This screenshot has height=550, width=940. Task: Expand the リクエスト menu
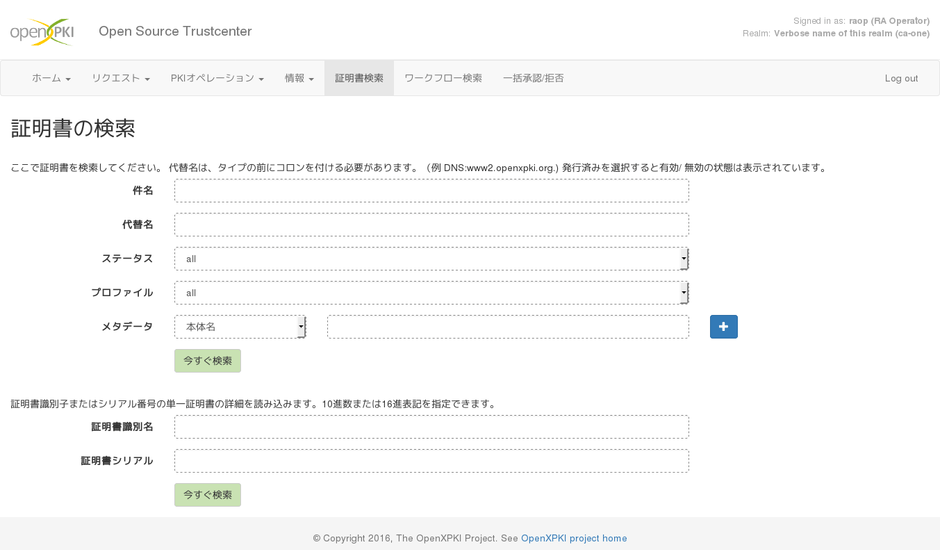pyautogui.click(x=120, y=78)
